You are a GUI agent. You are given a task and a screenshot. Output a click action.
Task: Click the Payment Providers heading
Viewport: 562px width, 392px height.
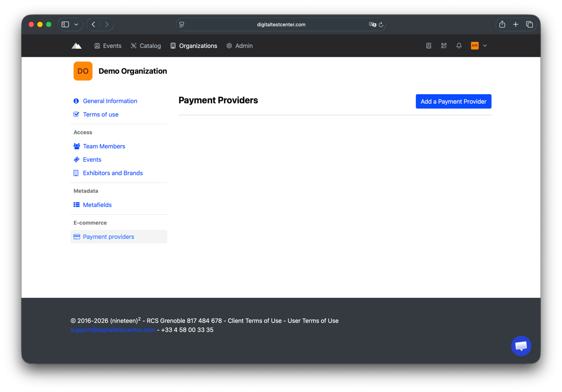coord(218,100)
